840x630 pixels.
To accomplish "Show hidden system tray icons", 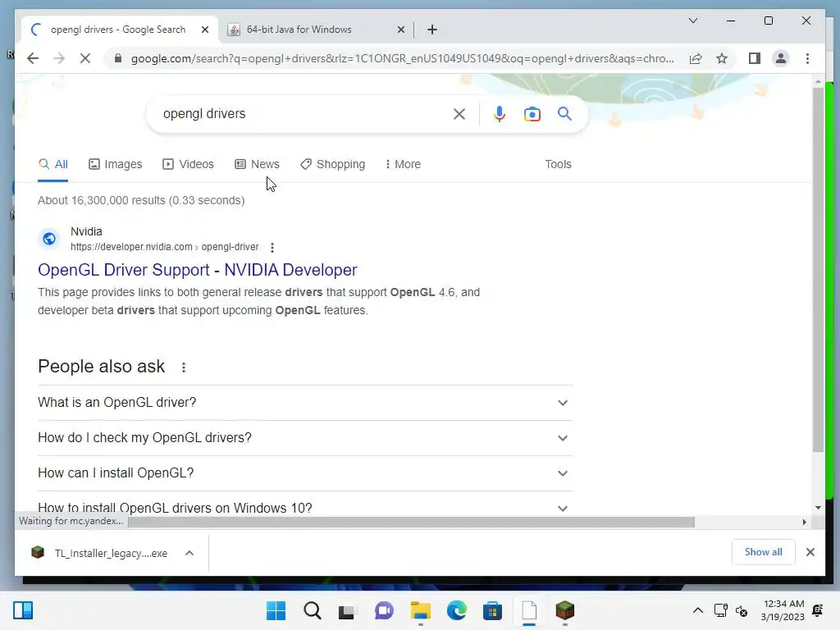I will click(x=697, y=610).
